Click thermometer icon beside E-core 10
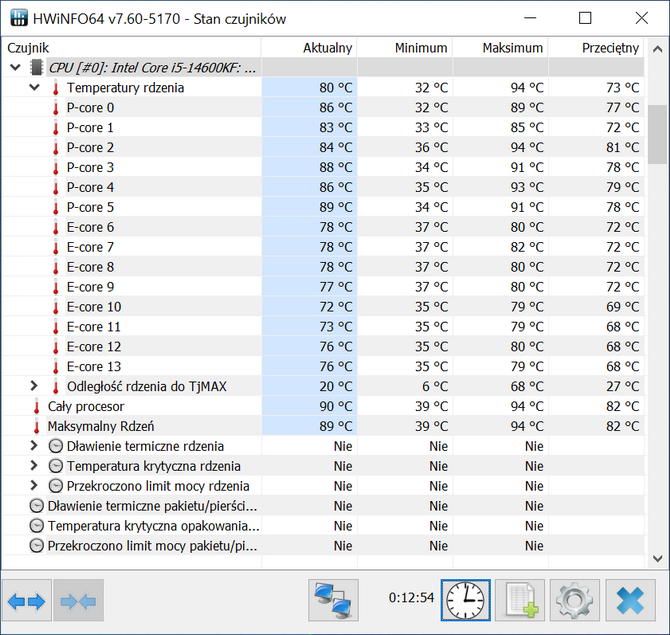The image size is (670, 635). point(56,307)
